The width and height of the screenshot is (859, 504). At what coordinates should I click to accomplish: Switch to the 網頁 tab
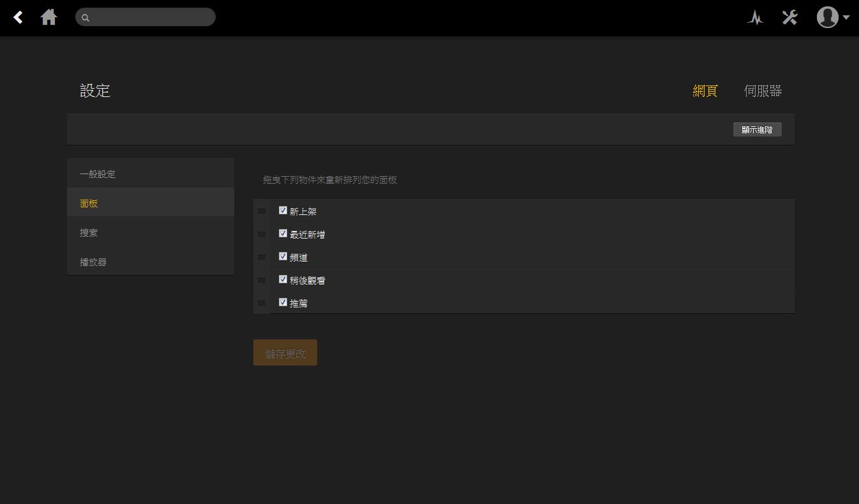(705, 91)
